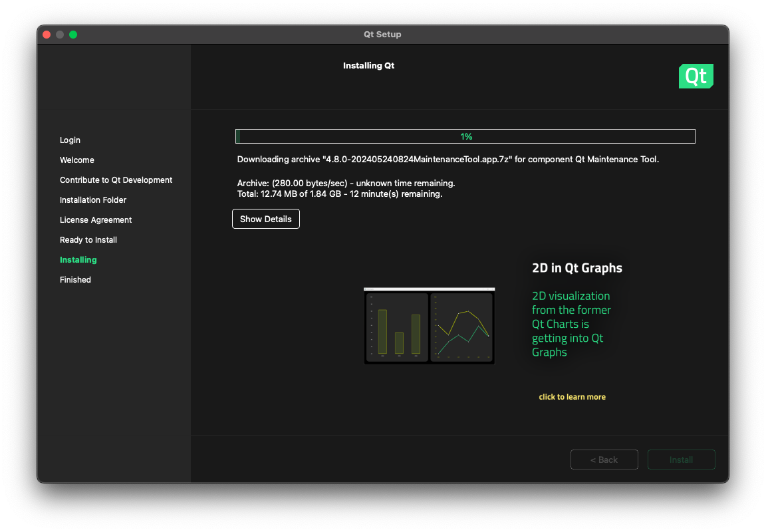Select the highlighted Installing step

pos(78,260)
